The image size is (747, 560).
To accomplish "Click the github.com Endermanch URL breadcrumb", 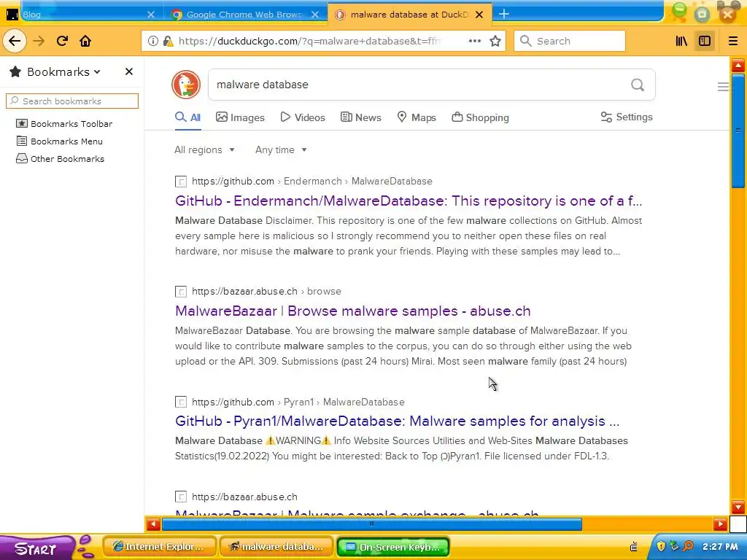I will click(312, 182).
